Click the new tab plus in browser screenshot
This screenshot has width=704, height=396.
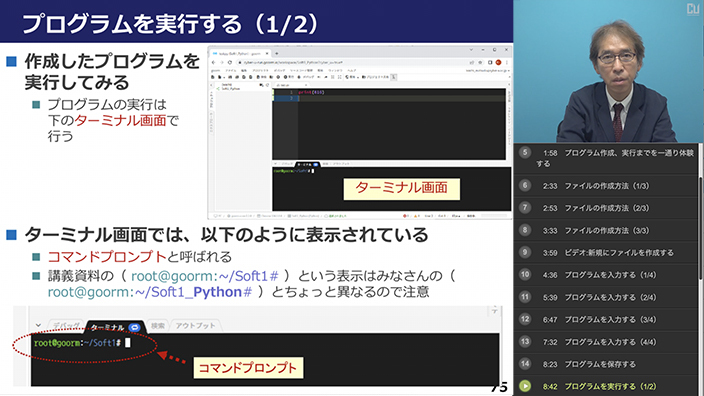(277, 53)
